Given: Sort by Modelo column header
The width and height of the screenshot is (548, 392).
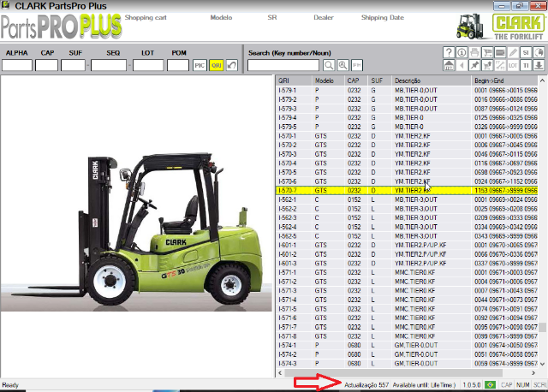Looking at the screenshot, I should pyautogui.click(x=328, y=80).
